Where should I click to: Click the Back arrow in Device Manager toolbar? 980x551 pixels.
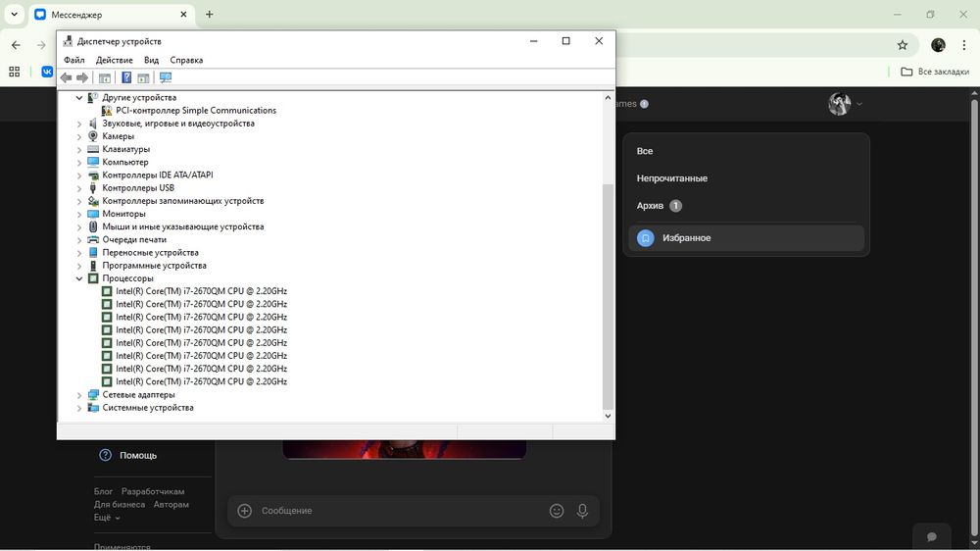67,77
